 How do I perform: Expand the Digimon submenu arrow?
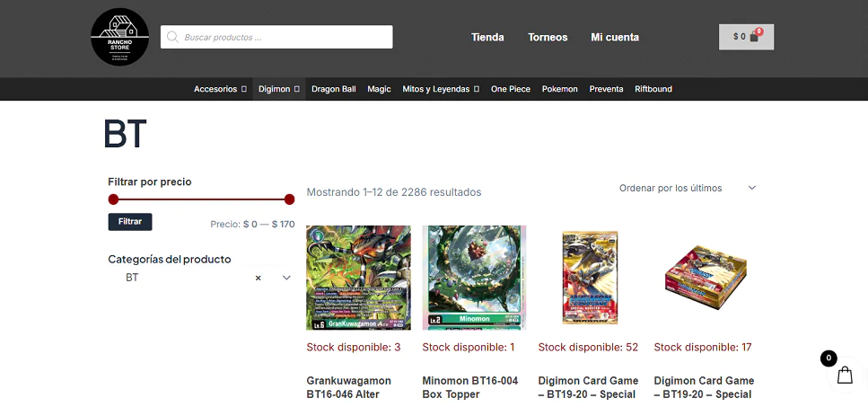297,89
